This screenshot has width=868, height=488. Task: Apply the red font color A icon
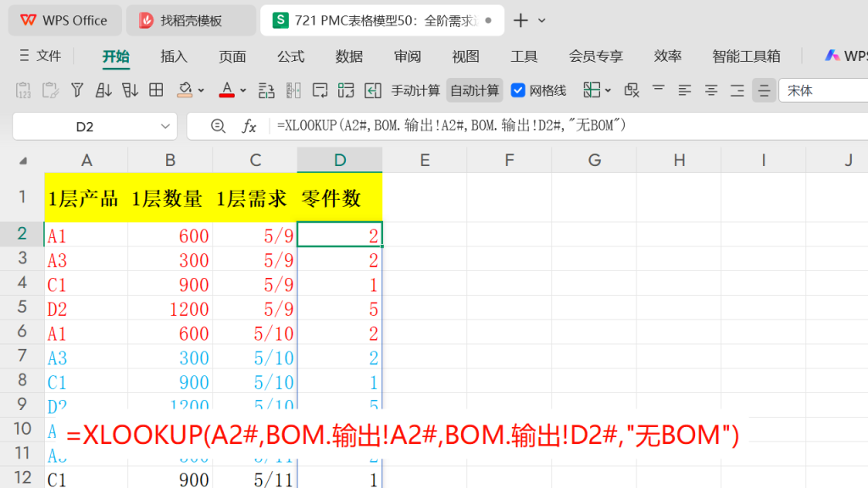[x=226, y=90]
